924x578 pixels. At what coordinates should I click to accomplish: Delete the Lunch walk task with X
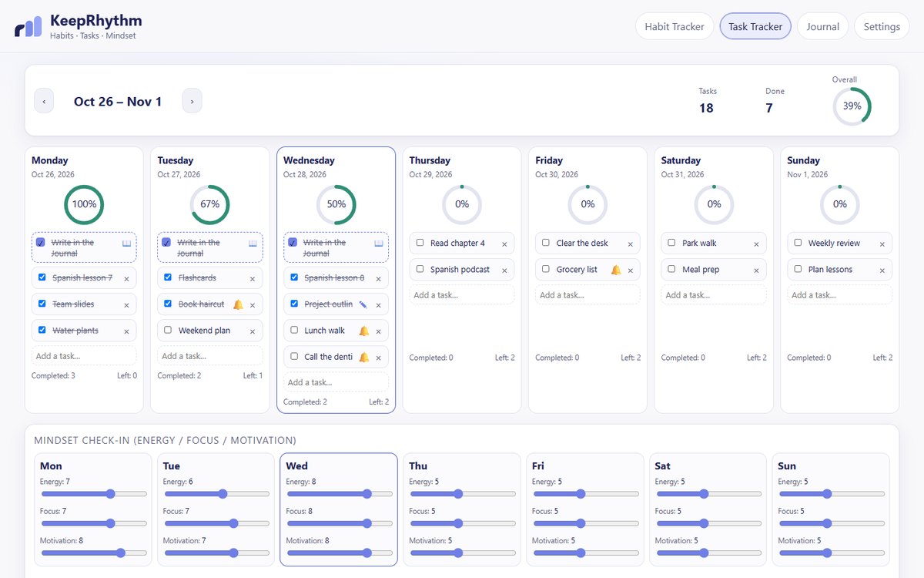378,331
